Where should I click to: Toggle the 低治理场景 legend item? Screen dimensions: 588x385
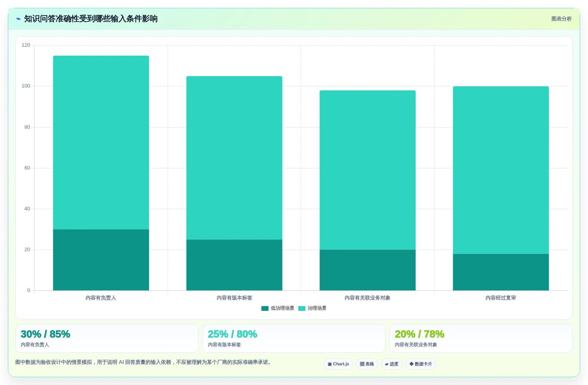click(x=278, y=308)
